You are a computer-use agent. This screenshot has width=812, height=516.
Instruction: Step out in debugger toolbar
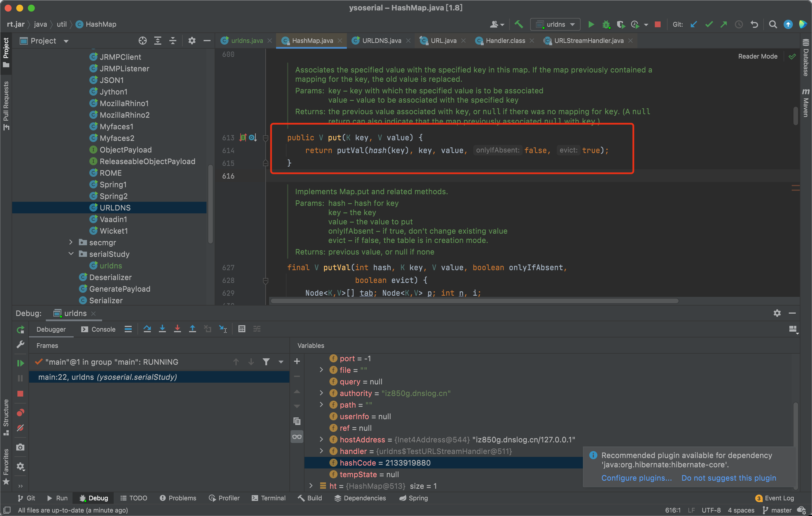[192, 329]
